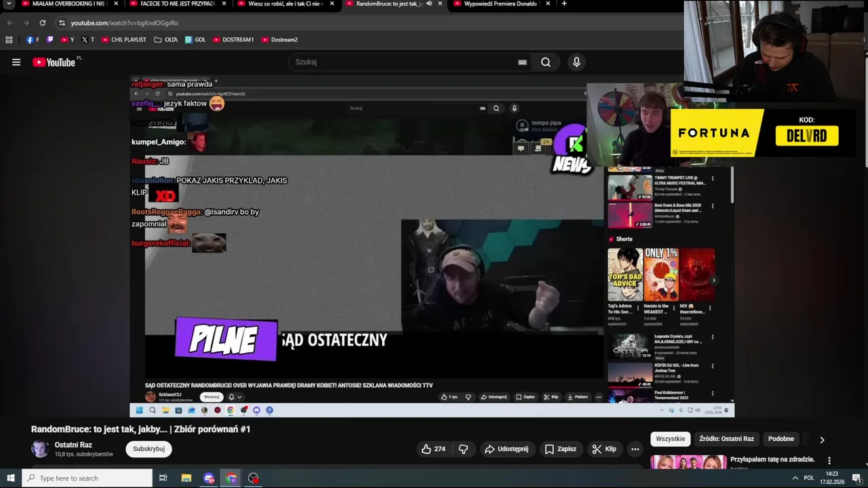Open the GOL bookmark
Screen dimensions: 868x488
[195, 40]
